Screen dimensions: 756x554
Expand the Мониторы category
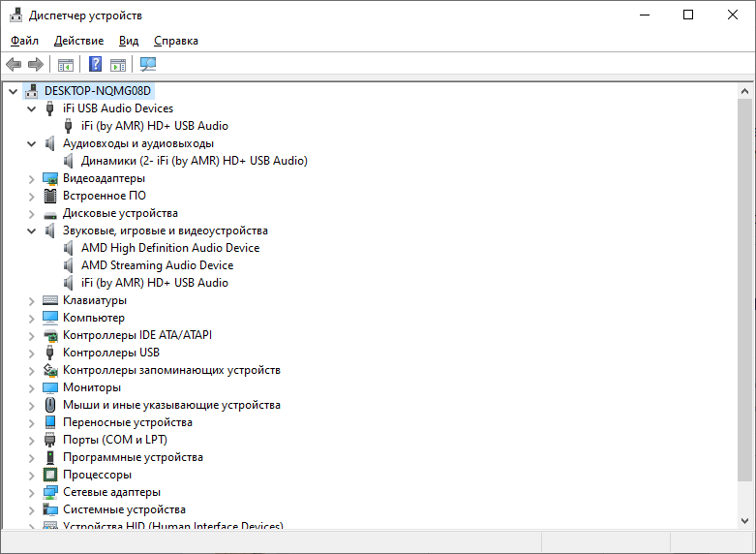click(31, 388)
